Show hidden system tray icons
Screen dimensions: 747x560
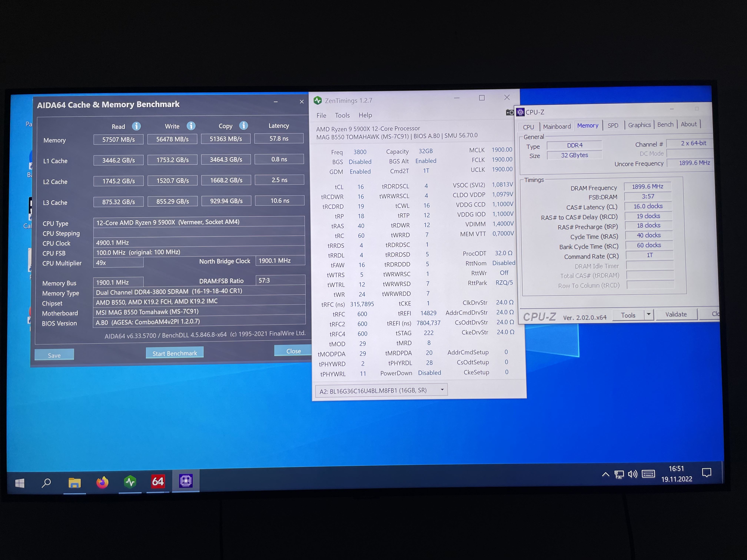point(605,474)
